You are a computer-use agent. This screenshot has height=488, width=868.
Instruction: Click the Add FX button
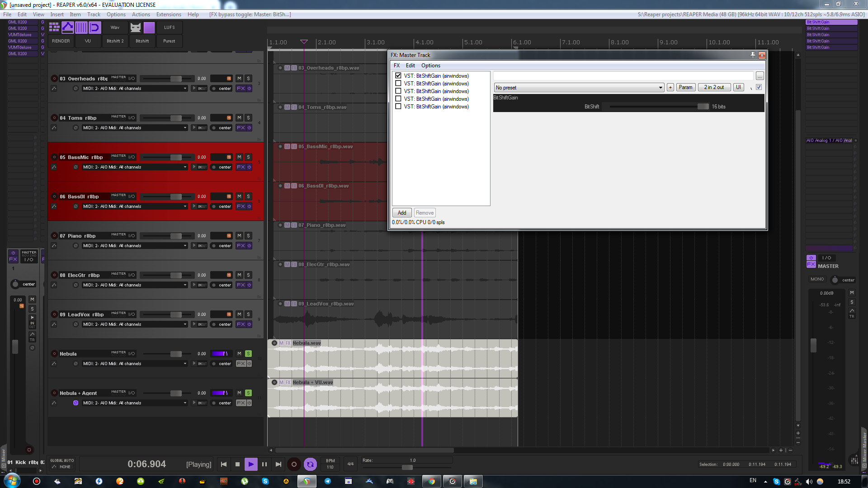tap(402, 213)
